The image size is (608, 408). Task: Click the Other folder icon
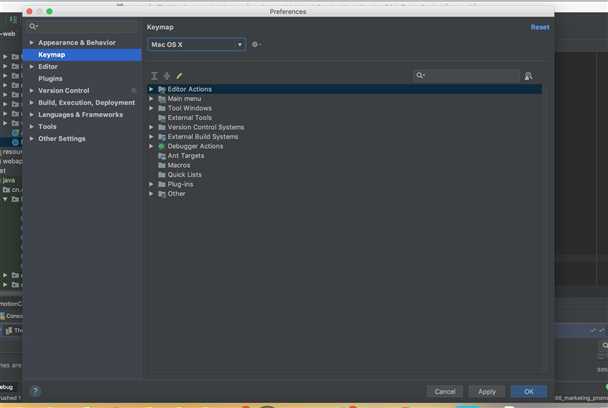(162, 194)
